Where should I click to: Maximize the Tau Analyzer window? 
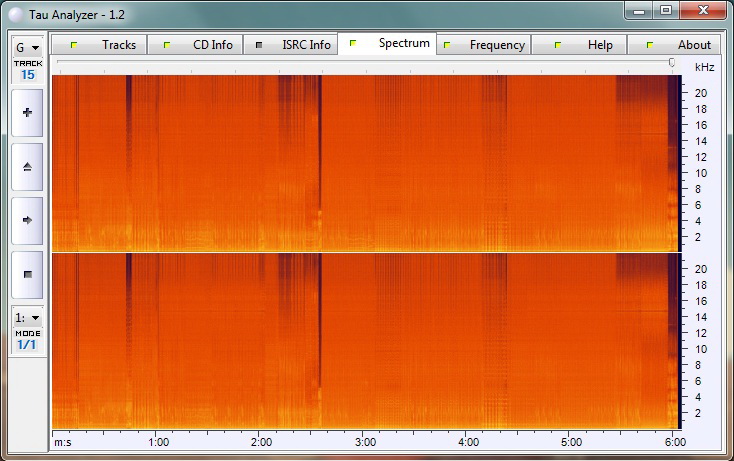[x=666, y=10]
